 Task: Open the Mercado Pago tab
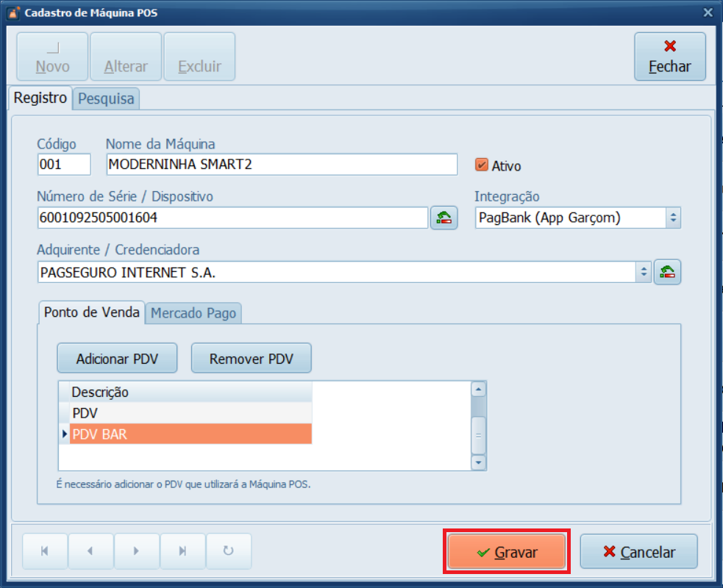(x=193, y=313)
